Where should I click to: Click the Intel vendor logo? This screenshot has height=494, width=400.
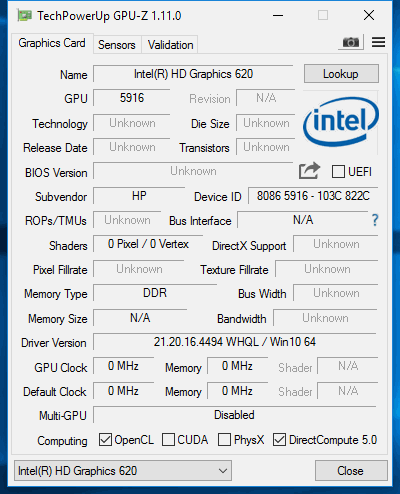pyautogui.click(x=341, y=122)
